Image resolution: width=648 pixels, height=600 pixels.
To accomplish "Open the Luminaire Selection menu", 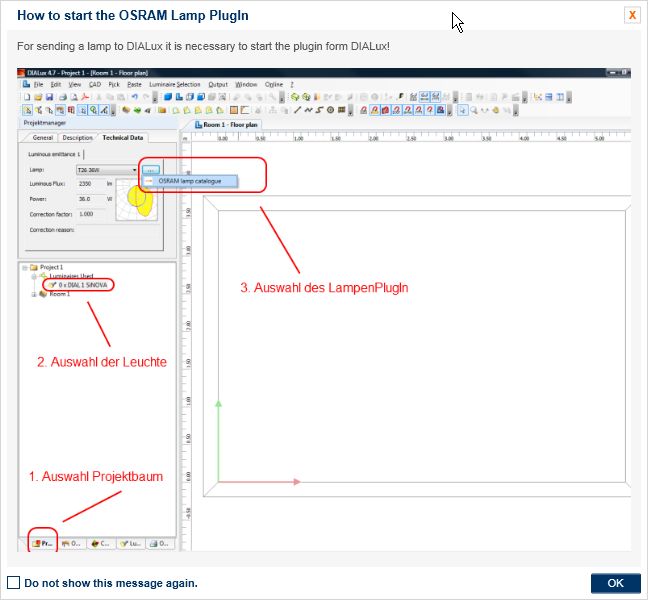I will click(x=175, y=85).
